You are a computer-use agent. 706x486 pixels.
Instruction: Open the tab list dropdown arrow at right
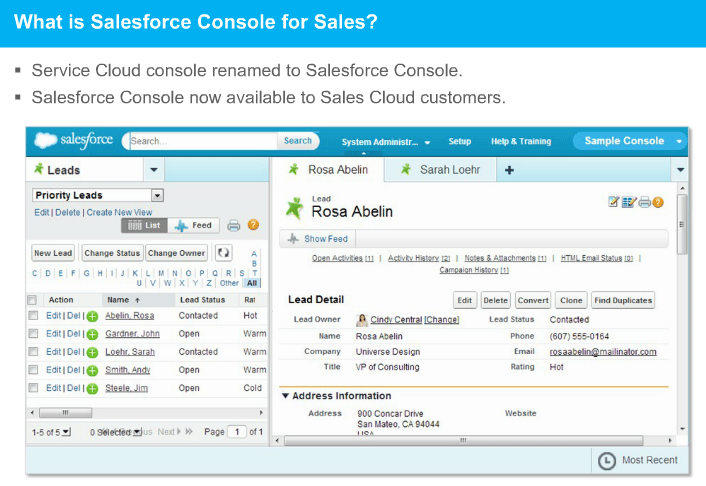point(680,170)
